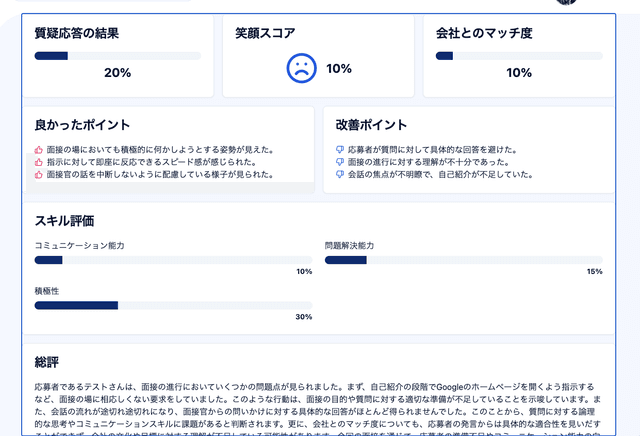
Task: Click the 30% 積極性 percentage label
Action: click(x=303, y=317)
